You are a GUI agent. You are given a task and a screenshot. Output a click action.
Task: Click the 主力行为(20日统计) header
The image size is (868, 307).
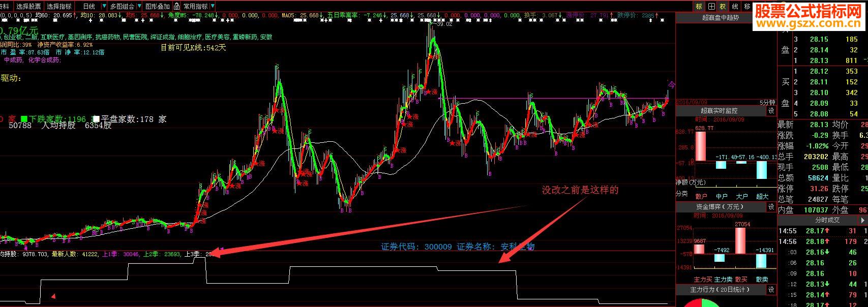pos(720,290)
